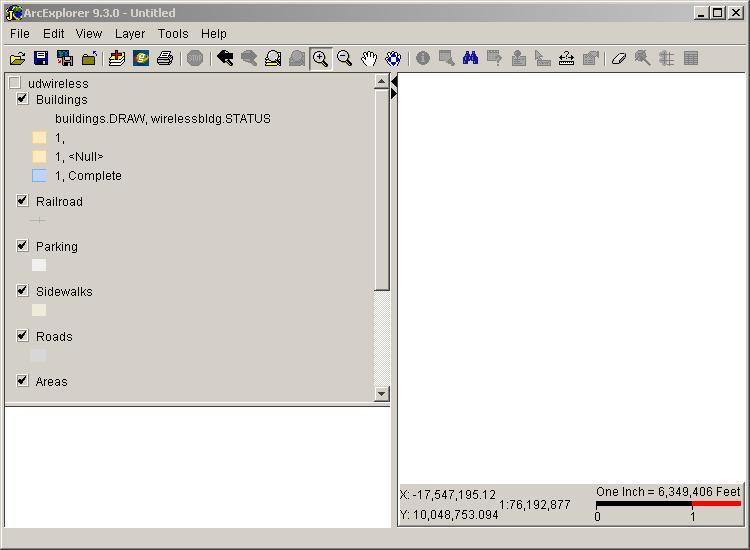The image size is (750, 550).
Task: Expand legend panel with the right-pointing splitter arrow
Action: (x=394, y=94)
